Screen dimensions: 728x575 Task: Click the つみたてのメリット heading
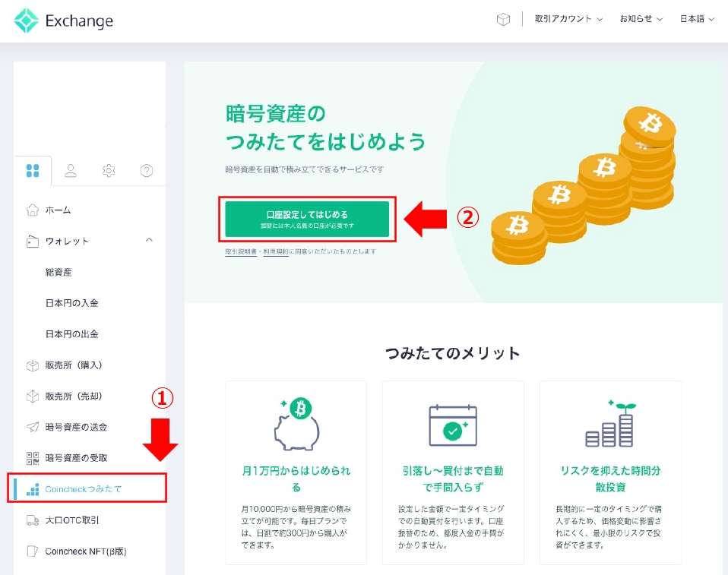pos(453,353)
